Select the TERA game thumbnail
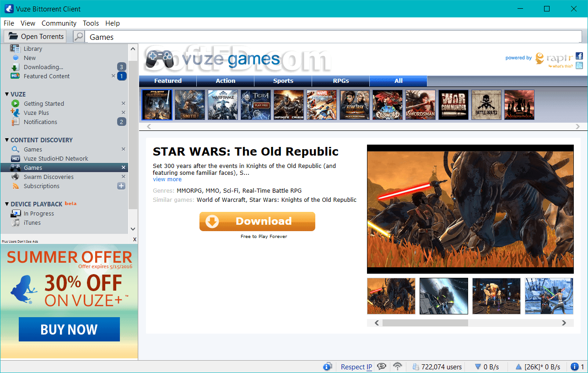Viewport: 588px width, 373px height. point(256,105)
